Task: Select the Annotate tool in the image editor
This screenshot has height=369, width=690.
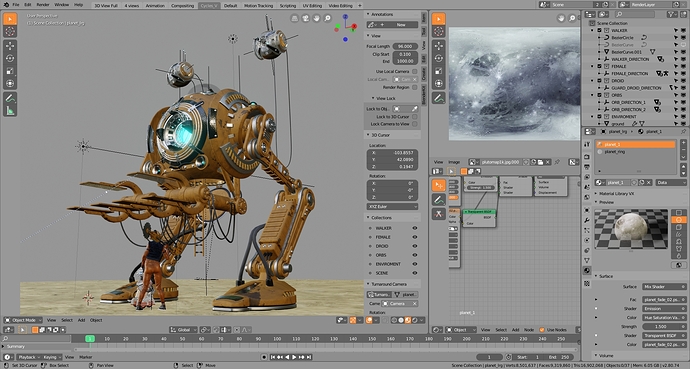Action: (438, 98)
